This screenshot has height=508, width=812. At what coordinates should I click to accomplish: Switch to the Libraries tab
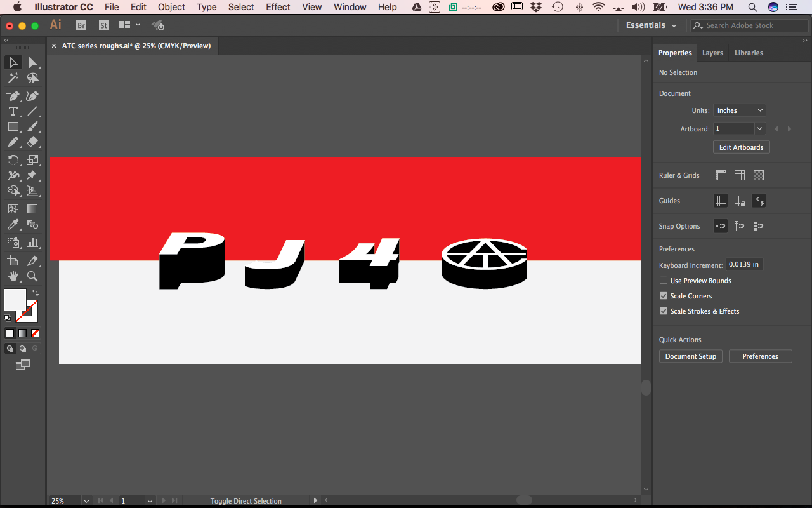749,53
